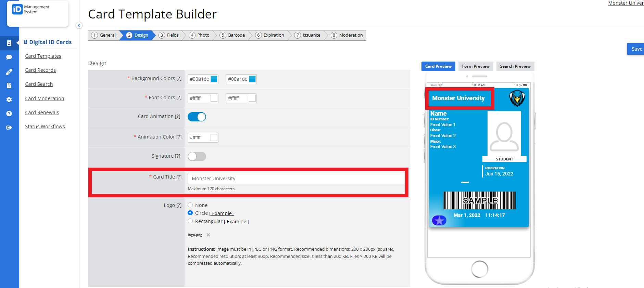Screen dimensions: 644x288
Task: Switch to Form Preview tab
Action: (476, 66)
